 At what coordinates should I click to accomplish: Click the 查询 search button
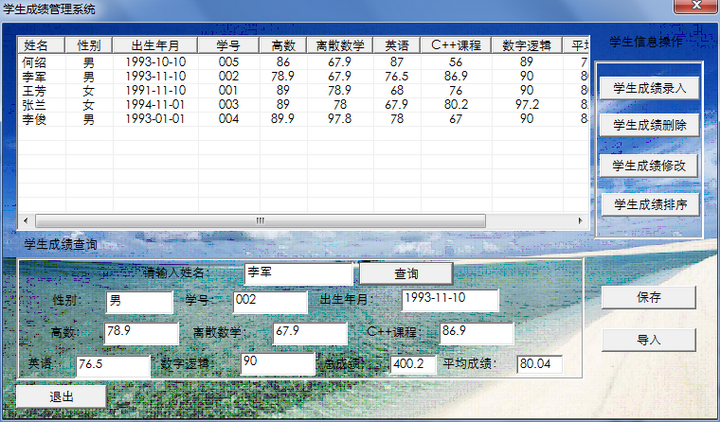[x=406, y=274]
